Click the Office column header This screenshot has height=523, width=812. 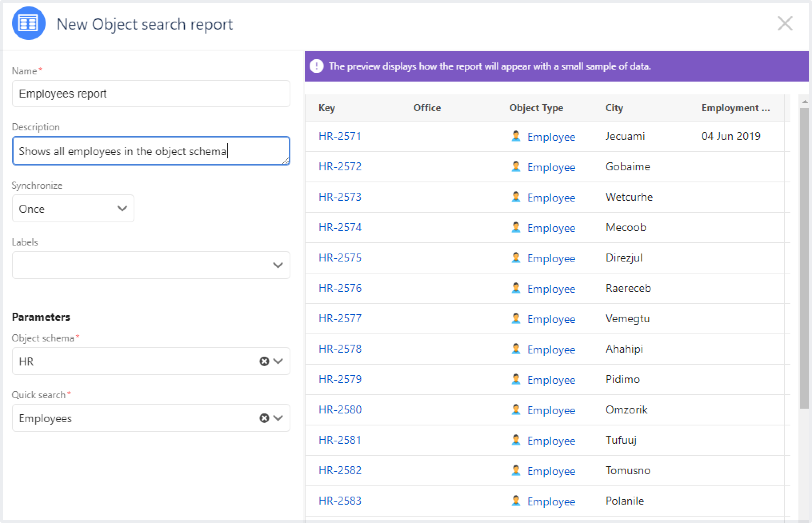(x=427, y=108)
